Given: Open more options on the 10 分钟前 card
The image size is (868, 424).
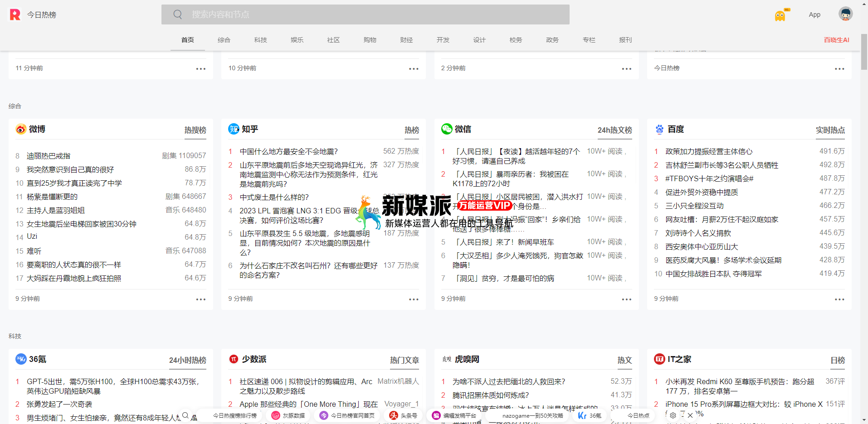Looking at the screenshot, I should click(x=414, y=69).
